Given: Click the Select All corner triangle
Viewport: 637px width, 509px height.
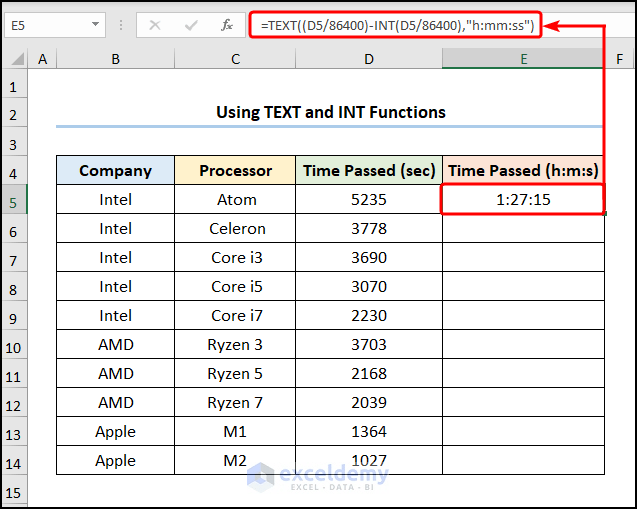Looking at the screenshot, I should [17, 59].
